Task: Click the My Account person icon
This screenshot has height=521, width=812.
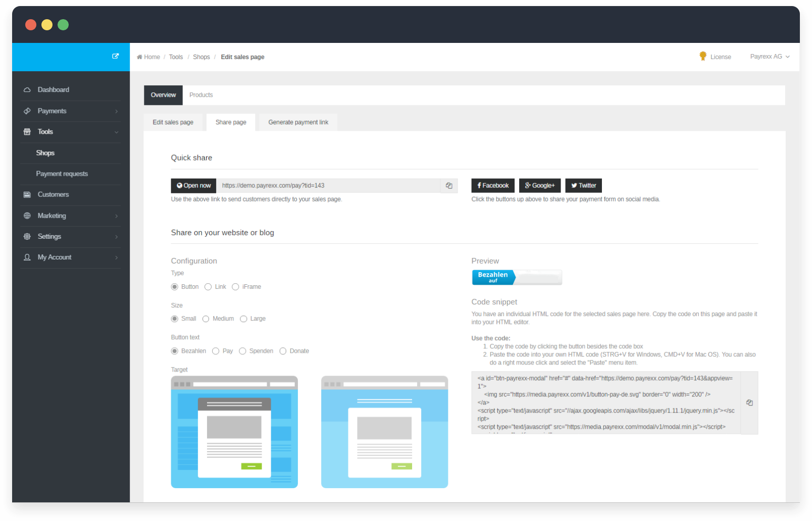Action: 27,257
